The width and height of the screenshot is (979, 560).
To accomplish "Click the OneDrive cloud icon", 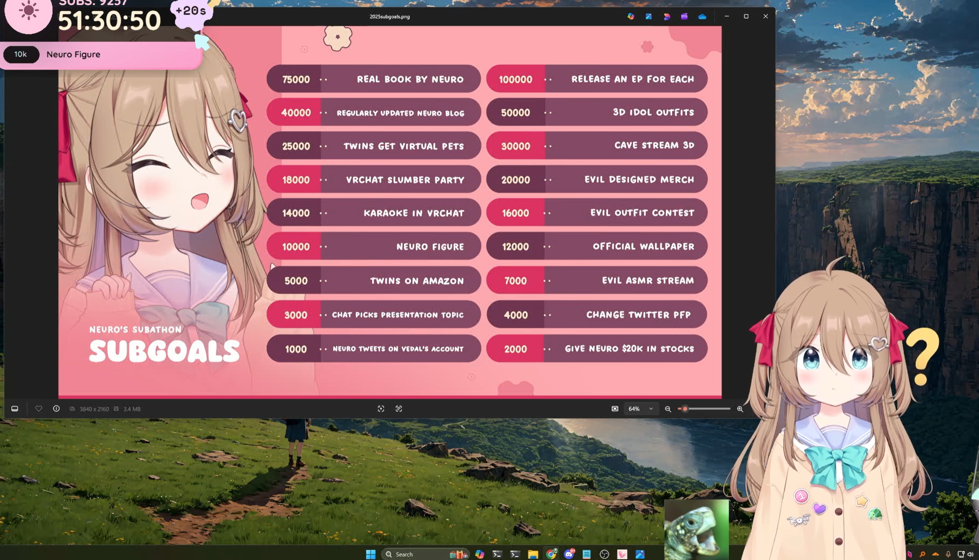I will point(702,16).
